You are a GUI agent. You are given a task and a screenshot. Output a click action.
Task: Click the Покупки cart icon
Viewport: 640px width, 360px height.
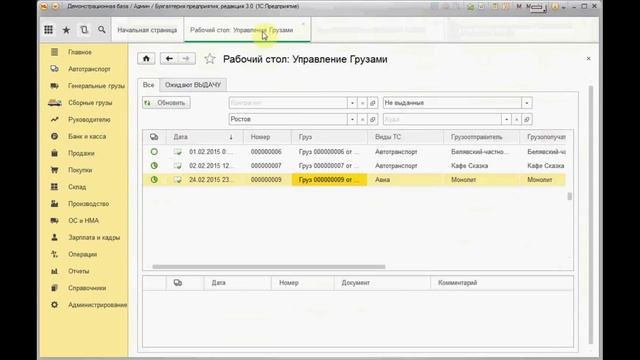click(x=54, y=170)
